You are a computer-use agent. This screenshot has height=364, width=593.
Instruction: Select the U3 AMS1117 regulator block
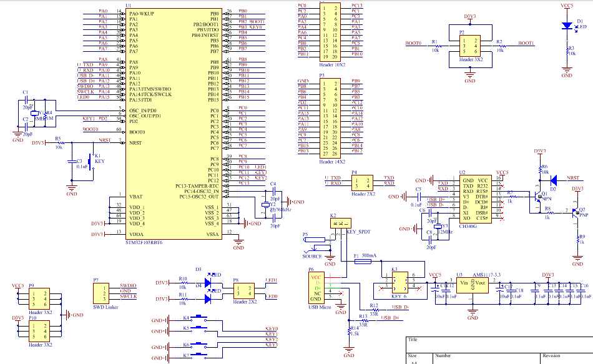(473, 284)
